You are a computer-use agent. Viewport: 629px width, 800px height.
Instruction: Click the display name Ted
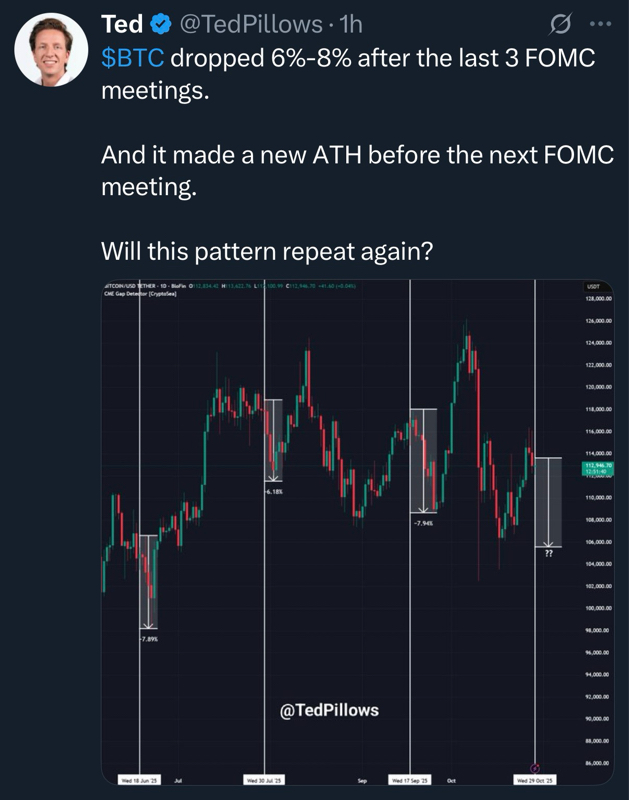point(123,24)
